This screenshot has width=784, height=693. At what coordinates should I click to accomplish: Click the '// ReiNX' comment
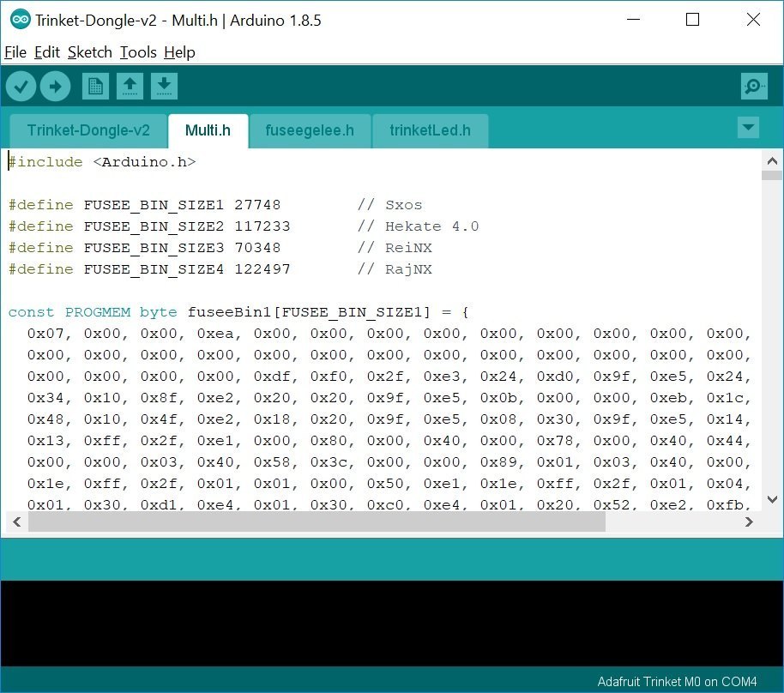(x=395, y=248)
